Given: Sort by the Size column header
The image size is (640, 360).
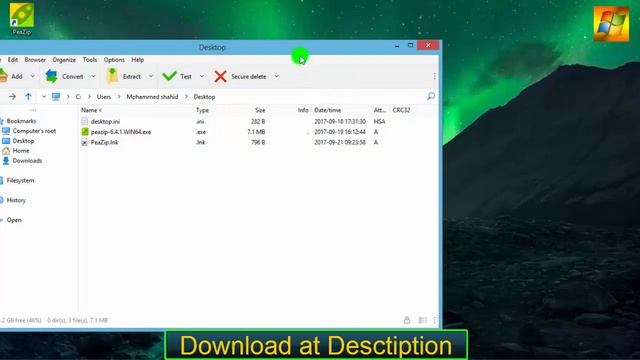Looking at the screenshot, I should pyautogui.click(x=260, y=110).
